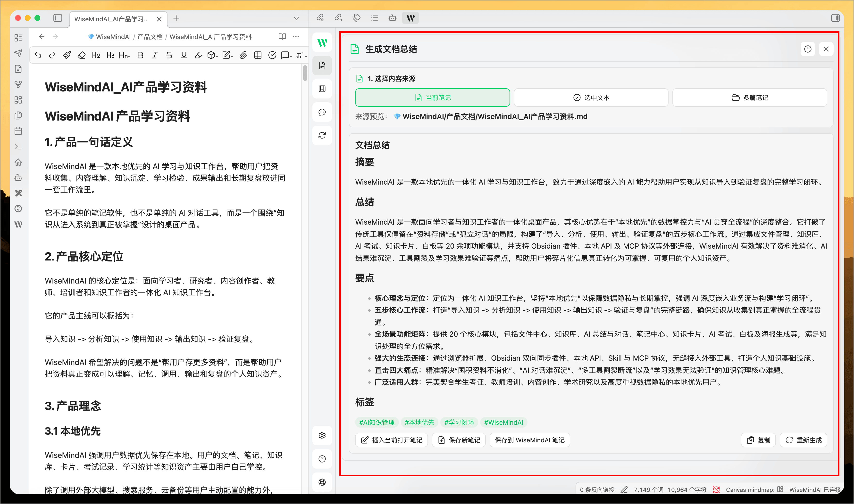This screenshot has width=854, height=504.
Task: Open the graph view icon in left ribbon
Action: pyautogui.click(x=18, y=84)
